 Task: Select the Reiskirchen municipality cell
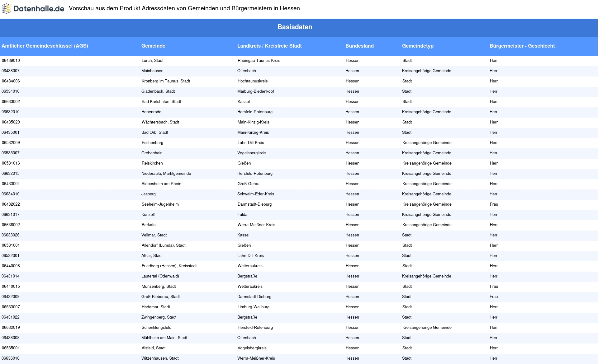pyautogui.click(x=152, y=163)
